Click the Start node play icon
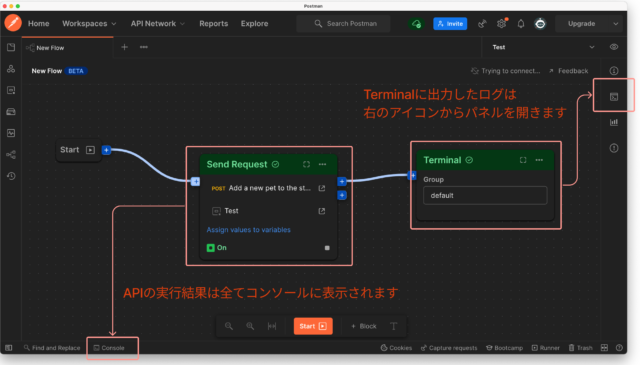Viewport: 640px width, 365px height. coord(90,150)
